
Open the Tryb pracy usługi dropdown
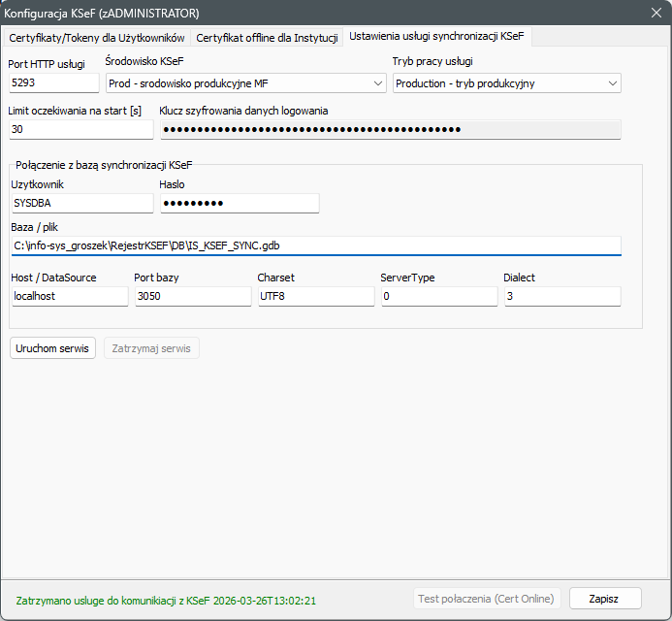(506, 83)
